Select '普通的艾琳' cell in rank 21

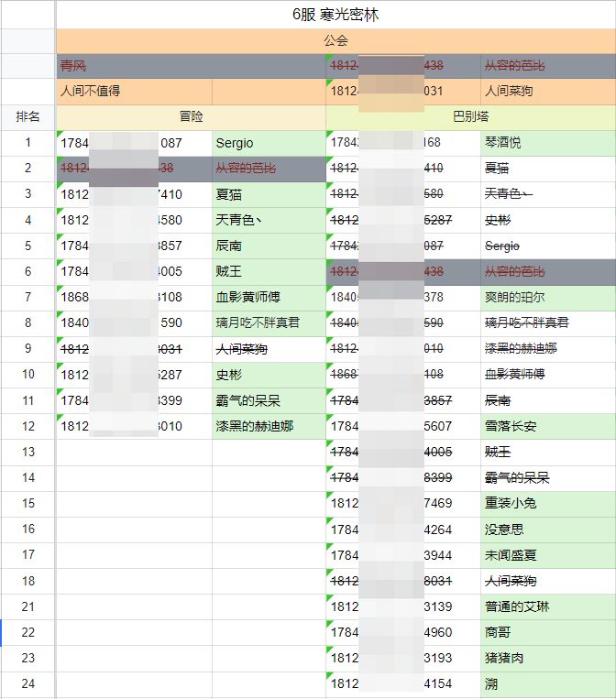548,606
